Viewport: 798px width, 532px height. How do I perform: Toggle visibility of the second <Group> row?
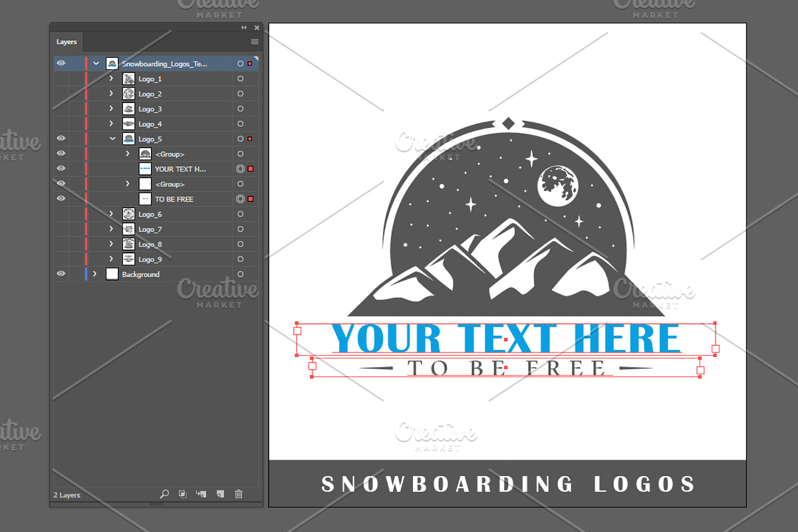point(61,184)
